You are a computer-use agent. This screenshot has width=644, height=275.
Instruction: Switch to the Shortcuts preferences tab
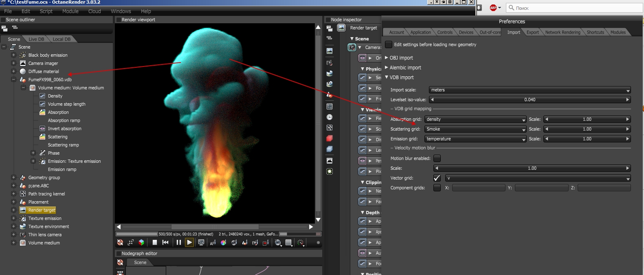click(x=595, y=32)
